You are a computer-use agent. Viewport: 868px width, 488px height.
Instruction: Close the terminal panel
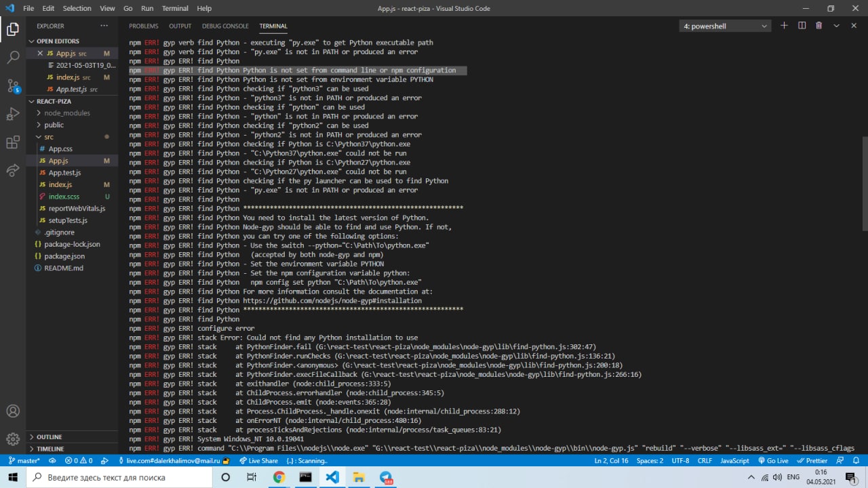(854, 26)
